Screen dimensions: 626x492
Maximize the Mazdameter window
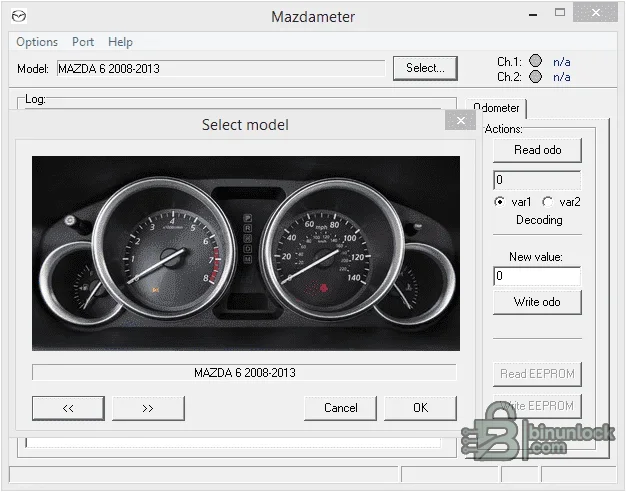click(x=560, y=12)
